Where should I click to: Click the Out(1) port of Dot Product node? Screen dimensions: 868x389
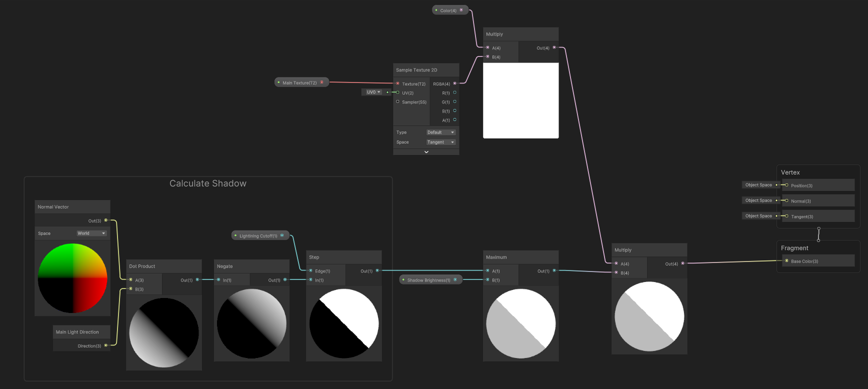point(197,280)
